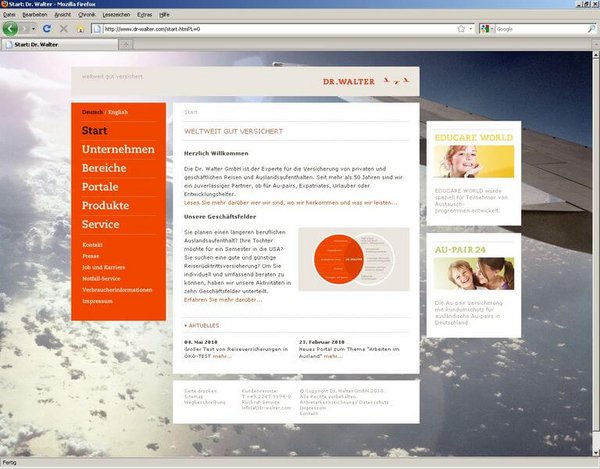
Task: Open the Produkte navigation item
Action: tap(106, 205)
